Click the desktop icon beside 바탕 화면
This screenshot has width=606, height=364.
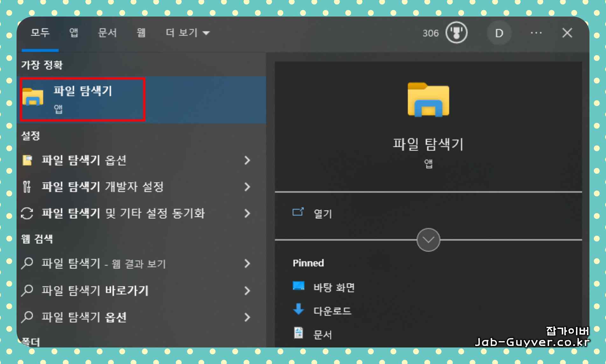(x=298, y=286)
